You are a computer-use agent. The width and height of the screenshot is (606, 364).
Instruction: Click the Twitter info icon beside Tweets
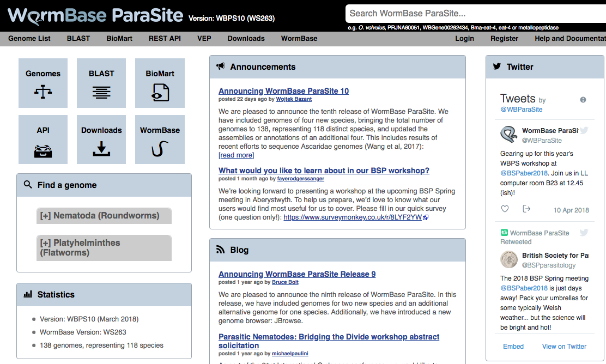583,100
